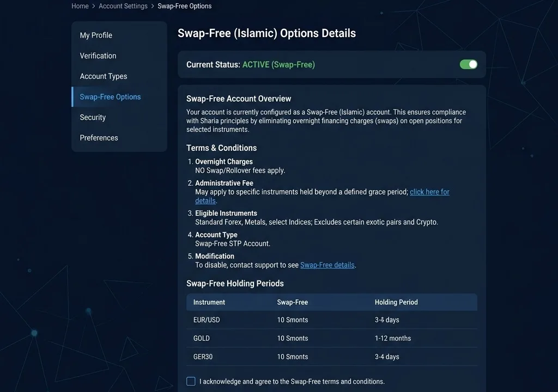Select Verification in sidebar
558x392 pixels.
[98, 56]
